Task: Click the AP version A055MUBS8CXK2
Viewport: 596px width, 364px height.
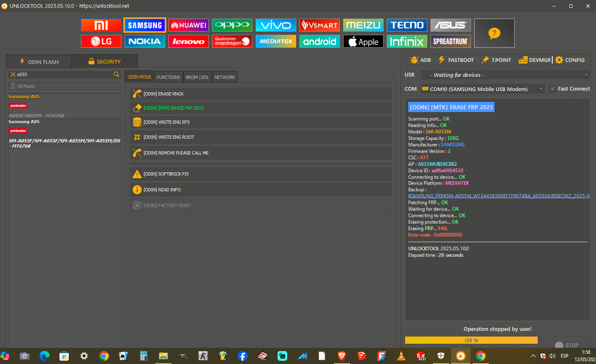Action: pyautogui.click(x=437, y=164)
